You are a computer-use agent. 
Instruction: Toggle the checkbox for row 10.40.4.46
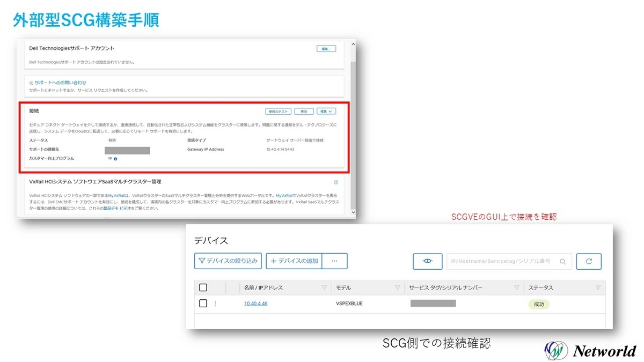203,304
